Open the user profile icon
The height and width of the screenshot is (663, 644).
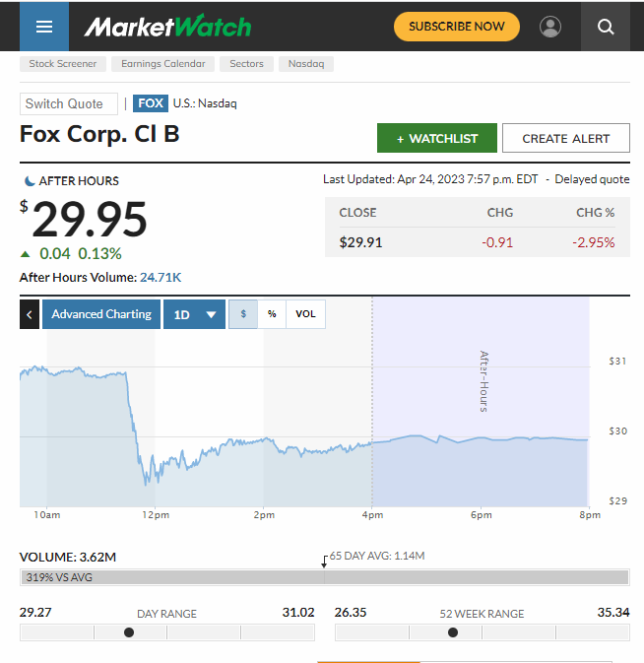[550, 27]
